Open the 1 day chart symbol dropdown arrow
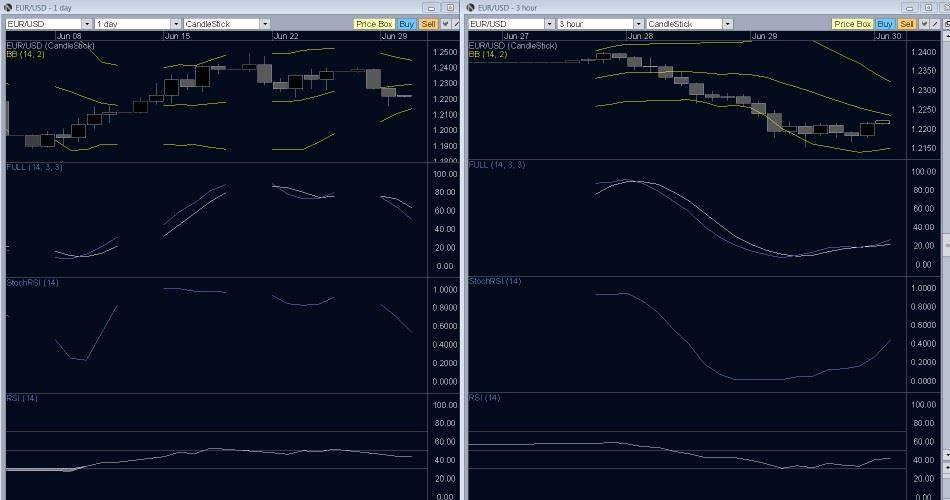The width and height of the screenshot is (950, 500). (x=87, y=24)
